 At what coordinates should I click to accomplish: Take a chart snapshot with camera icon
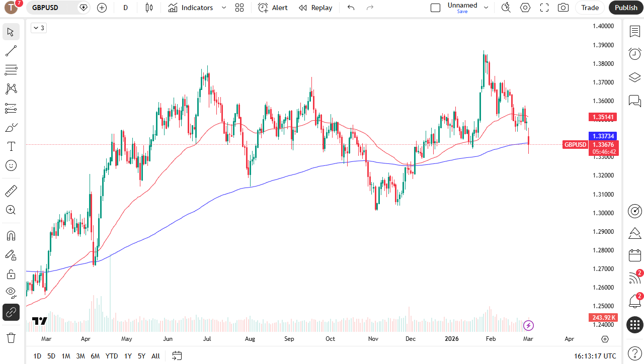[563, 8]
